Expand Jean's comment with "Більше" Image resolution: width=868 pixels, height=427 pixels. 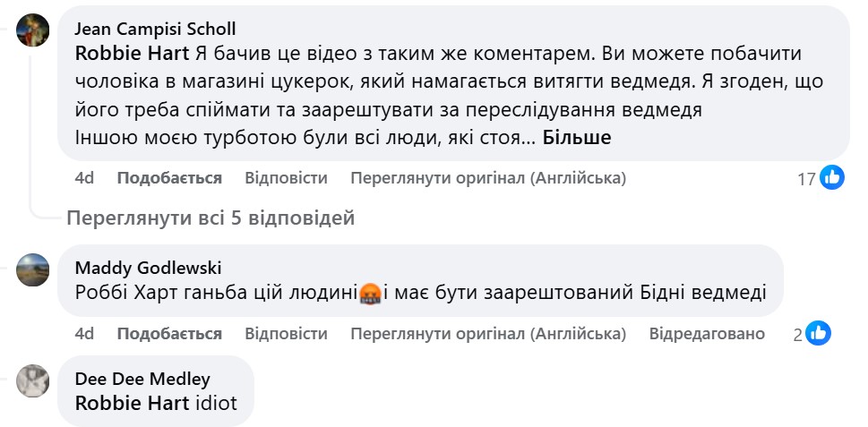click(577, 137)
